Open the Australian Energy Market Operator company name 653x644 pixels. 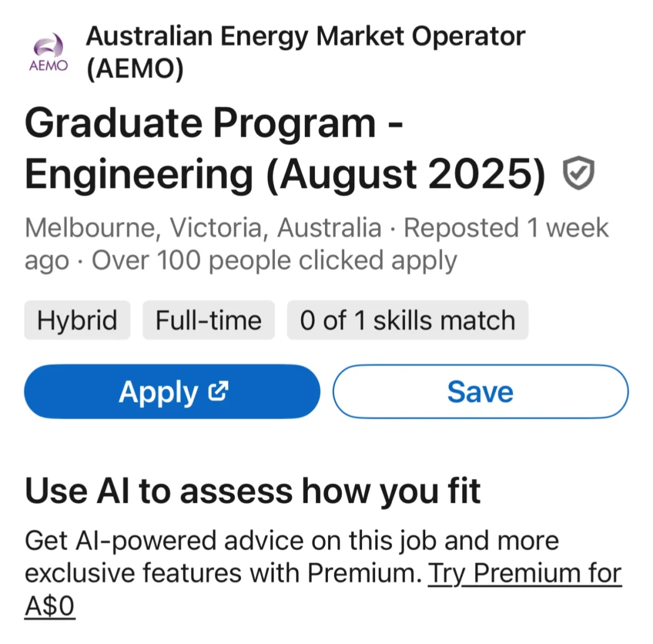click(x=305, y=37)
